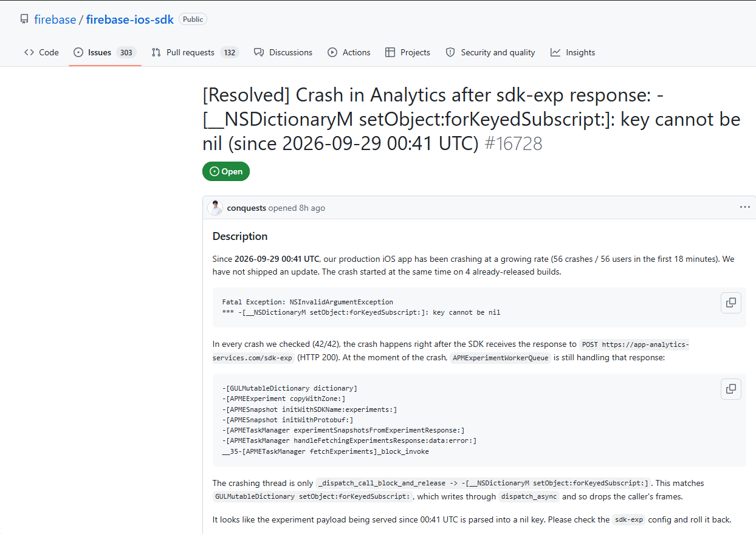Open the conquests author profile link
The width and height of the screenshot is (756, 534).
(x=247, y=208)
